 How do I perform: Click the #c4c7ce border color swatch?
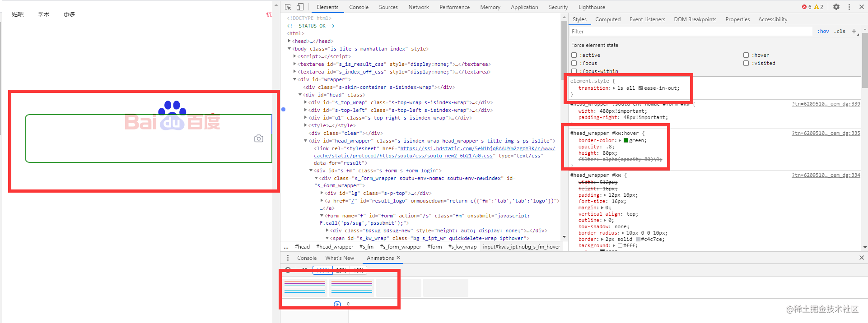coord(638,239)
